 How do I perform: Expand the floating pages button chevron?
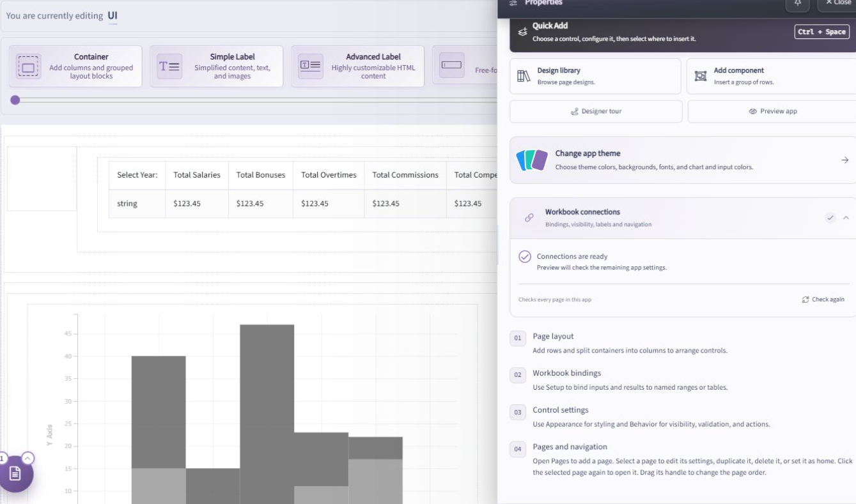point(27,458)
